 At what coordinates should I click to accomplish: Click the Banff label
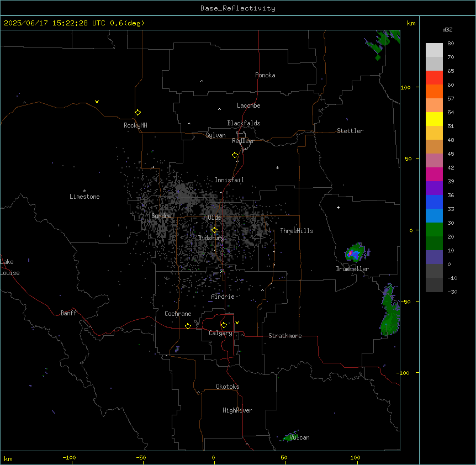(68, 313)
